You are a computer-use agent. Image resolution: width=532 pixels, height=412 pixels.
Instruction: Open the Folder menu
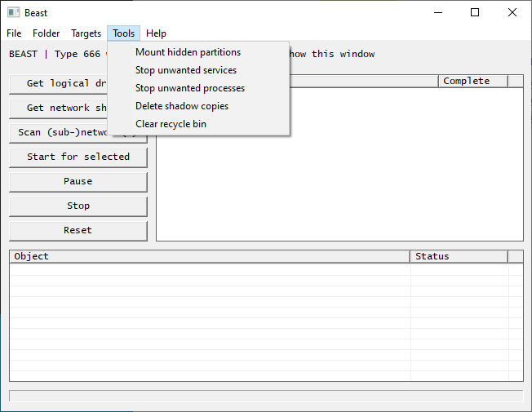point(47,33)
